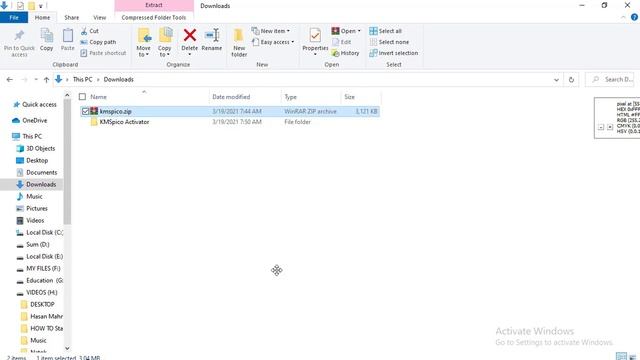Show file History
The width and height of the screenshot is (640, 360).
click(x=345, y=53)
